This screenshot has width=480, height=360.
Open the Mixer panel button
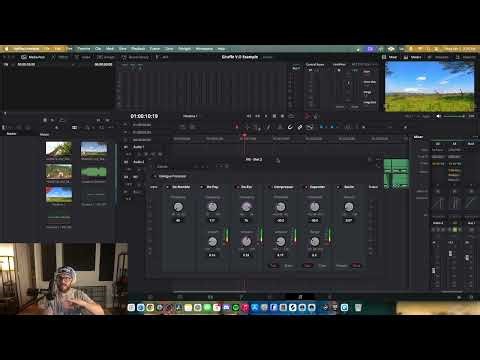(x=389, y=57)
